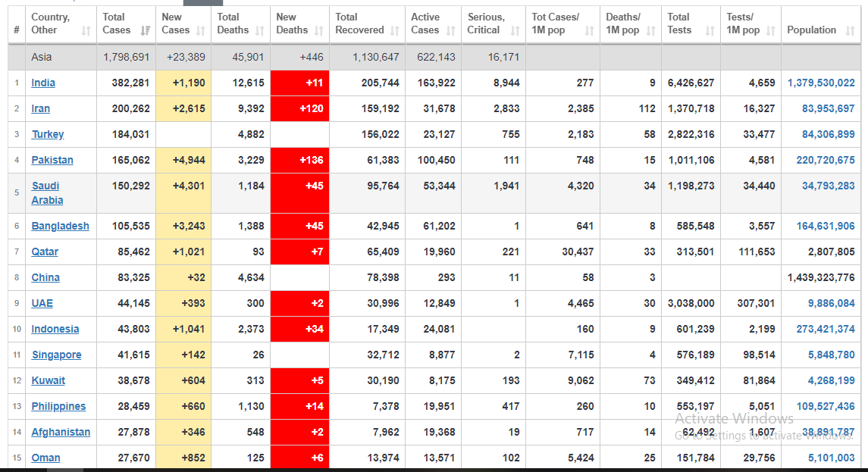The height and width of the screenshot is (472, 868).
Task: Click Philippines' population link 109,527,436
Action: pyautogui.click(x=826, y=406)
